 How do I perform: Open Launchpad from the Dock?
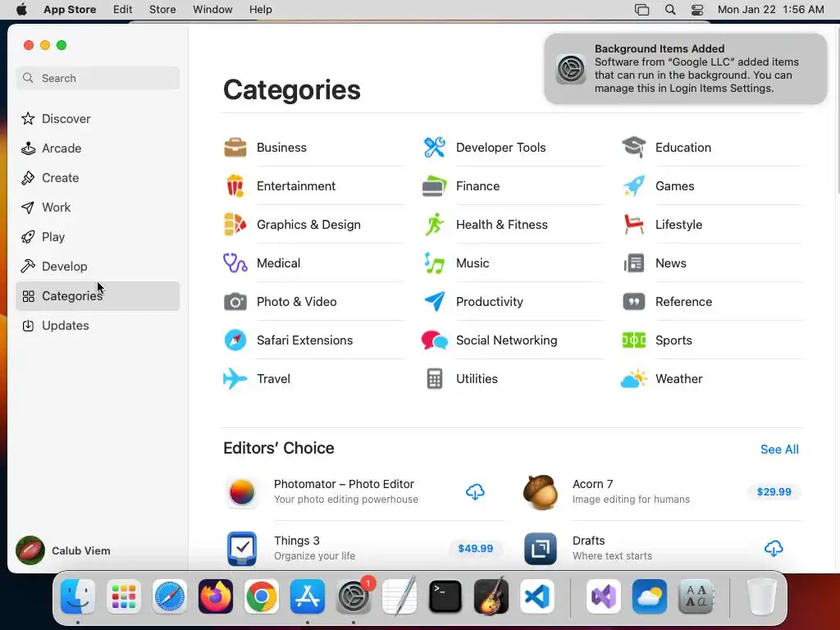(124, 596)
